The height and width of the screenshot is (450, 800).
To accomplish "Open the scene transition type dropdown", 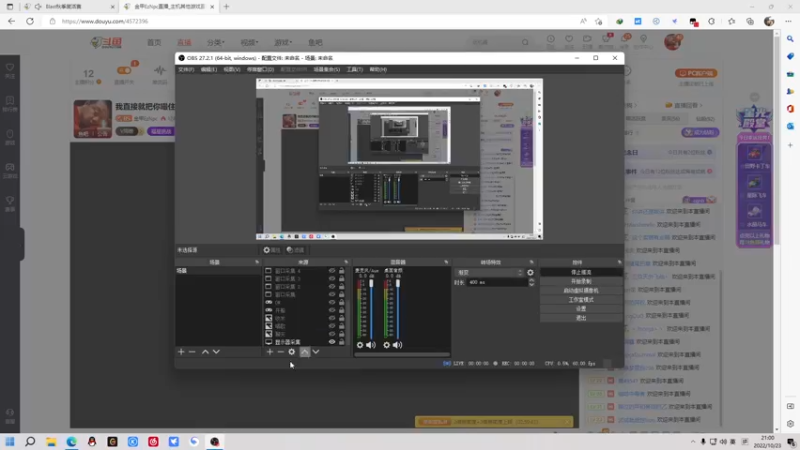I will coord(489,272).
